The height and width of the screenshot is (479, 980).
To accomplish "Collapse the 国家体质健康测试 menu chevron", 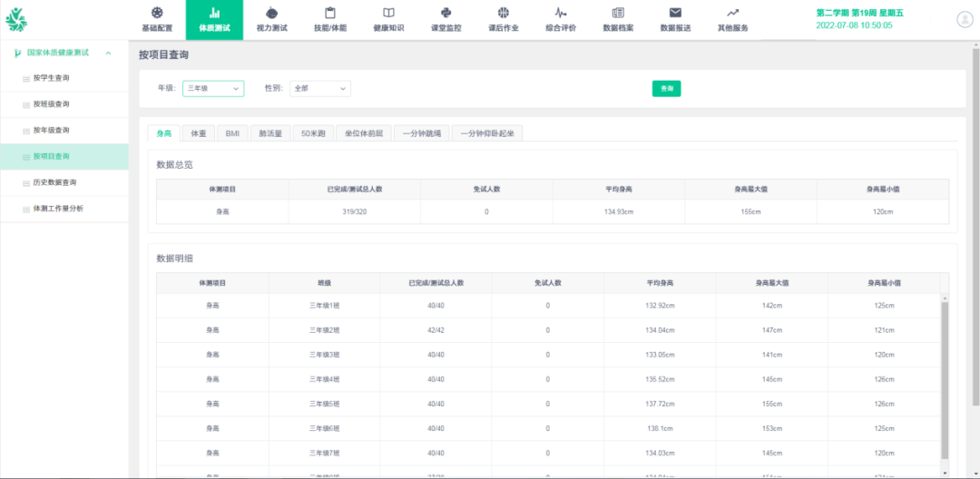I will click(x=109, y=54).
